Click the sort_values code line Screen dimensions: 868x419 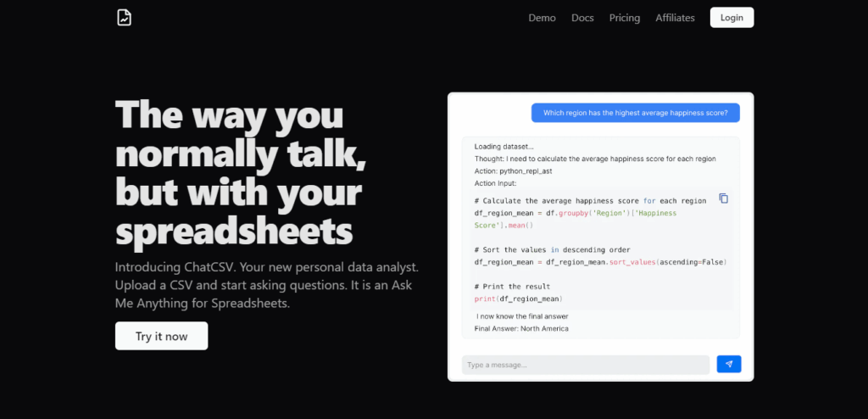click(600, 262)
